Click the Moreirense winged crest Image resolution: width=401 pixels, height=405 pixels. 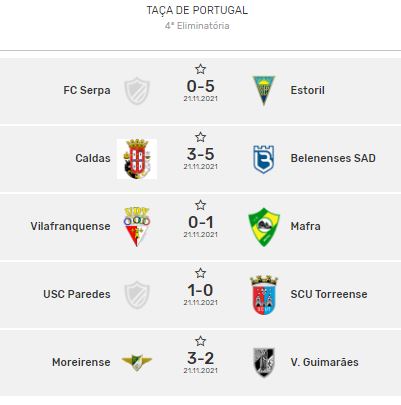point(137,362)
